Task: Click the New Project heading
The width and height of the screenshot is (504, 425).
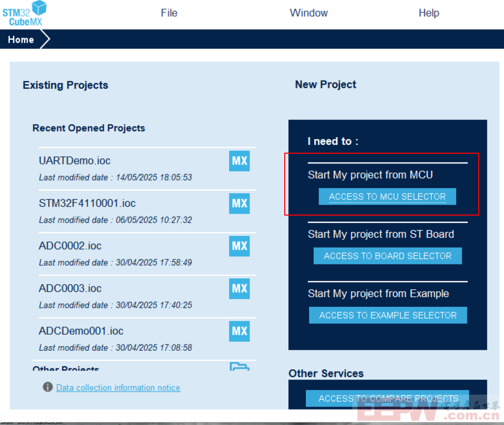Action: click(326, 84)
